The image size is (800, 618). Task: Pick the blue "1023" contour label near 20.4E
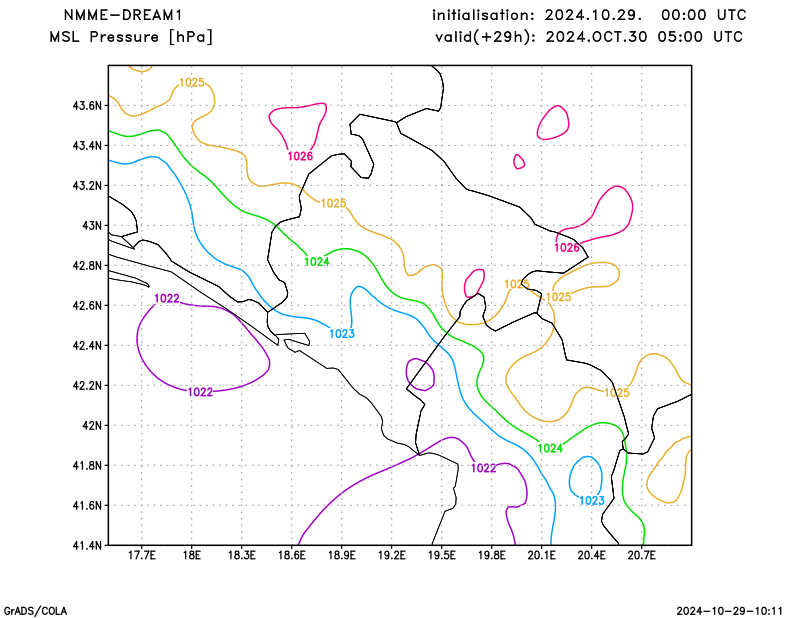pyautogui.click(x=592, y=501)
